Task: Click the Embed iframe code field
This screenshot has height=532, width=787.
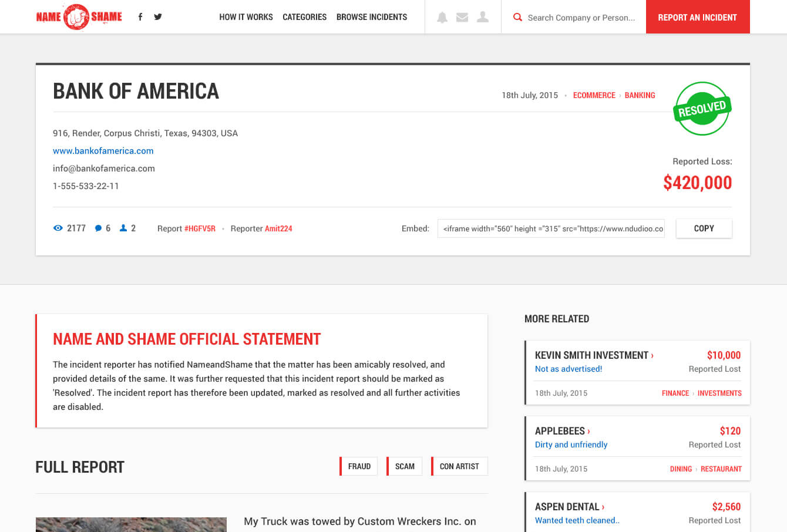Action: coord(551,228)
